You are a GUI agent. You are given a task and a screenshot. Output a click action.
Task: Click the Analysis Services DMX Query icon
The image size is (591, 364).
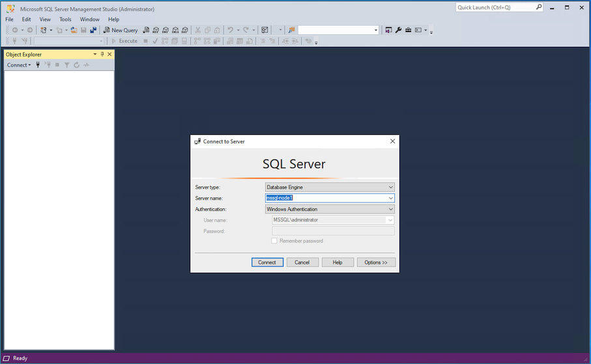click(x=166, y=30)
